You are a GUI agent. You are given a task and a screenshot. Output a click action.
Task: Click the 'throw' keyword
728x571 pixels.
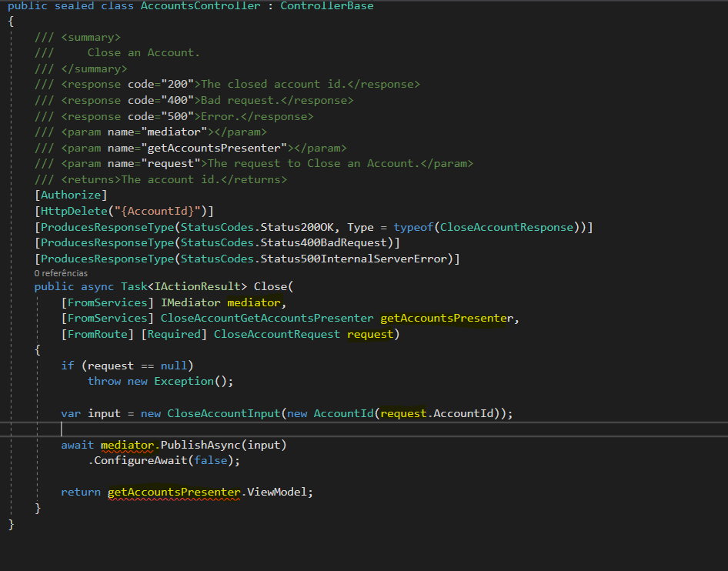[105, 382]
